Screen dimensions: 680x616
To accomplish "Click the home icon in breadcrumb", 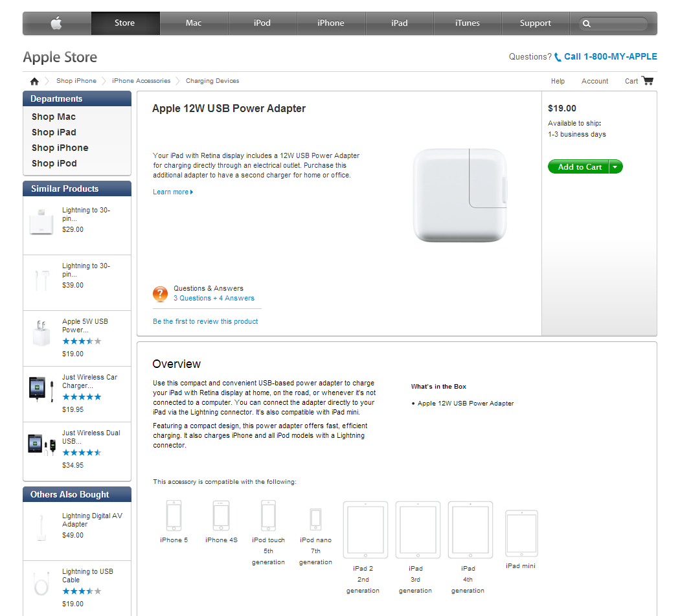I will (34, 81).
